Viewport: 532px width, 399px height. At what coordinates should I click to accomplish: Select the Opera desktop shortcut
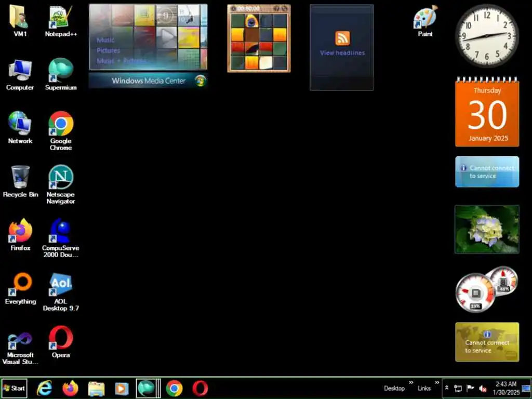coord(61,342)
